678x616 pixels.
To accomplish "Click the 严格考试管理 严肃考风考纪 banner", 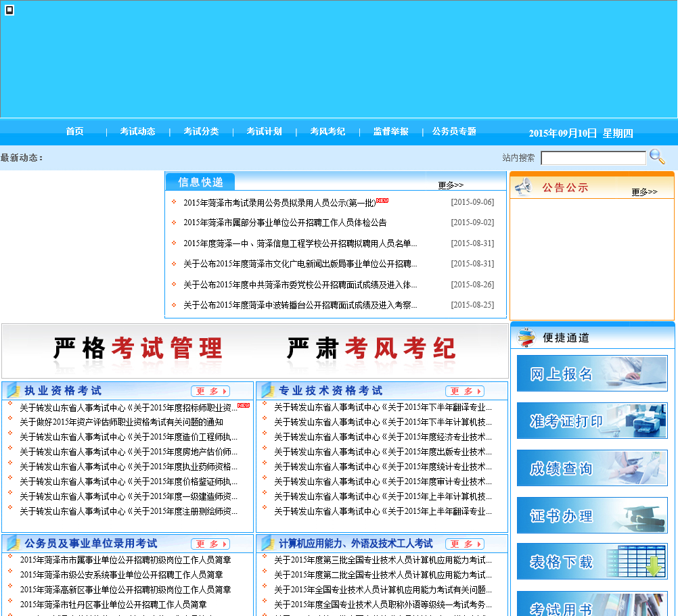I will pyautogui.click(x=255, y=351).
